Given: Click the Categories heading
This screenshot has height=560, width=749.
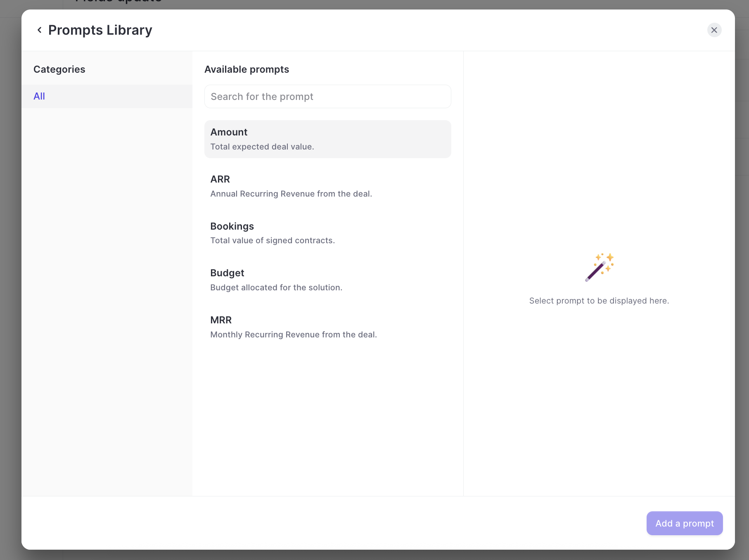Looking at the screenshot, I should 59,69.
